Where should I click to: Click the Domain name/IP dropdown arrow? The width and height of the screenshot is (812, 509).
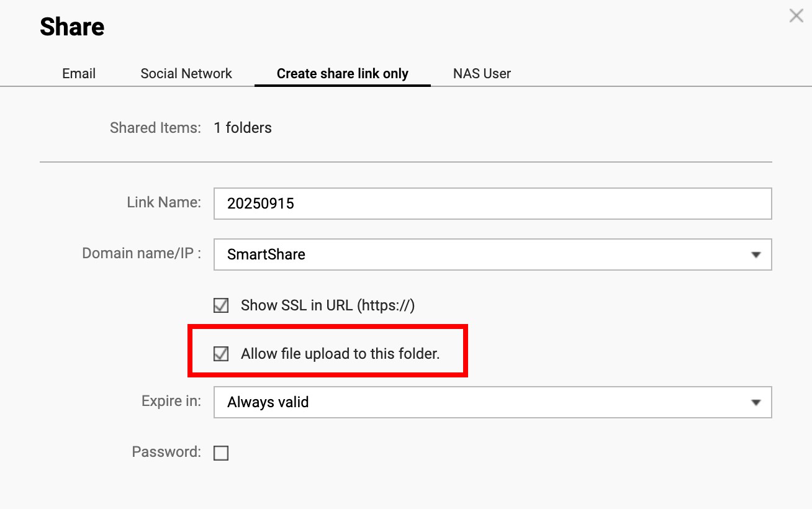click(756, 254)
